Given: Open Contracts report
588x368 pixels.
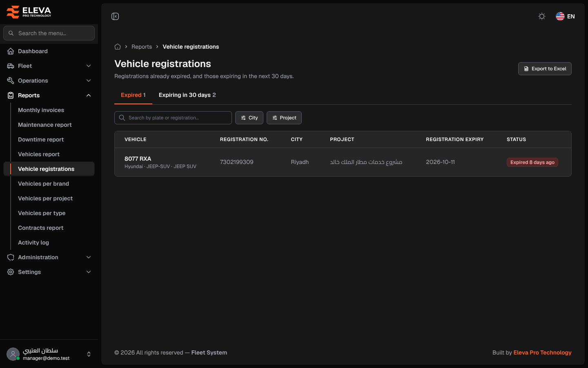Looking at the screenshot, I should [41, 228].
